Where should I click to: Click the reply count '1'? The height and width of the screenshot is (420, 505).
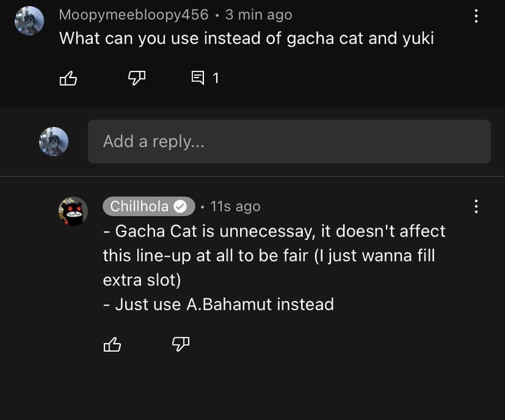pyautogui.click(x=215, y=79)
